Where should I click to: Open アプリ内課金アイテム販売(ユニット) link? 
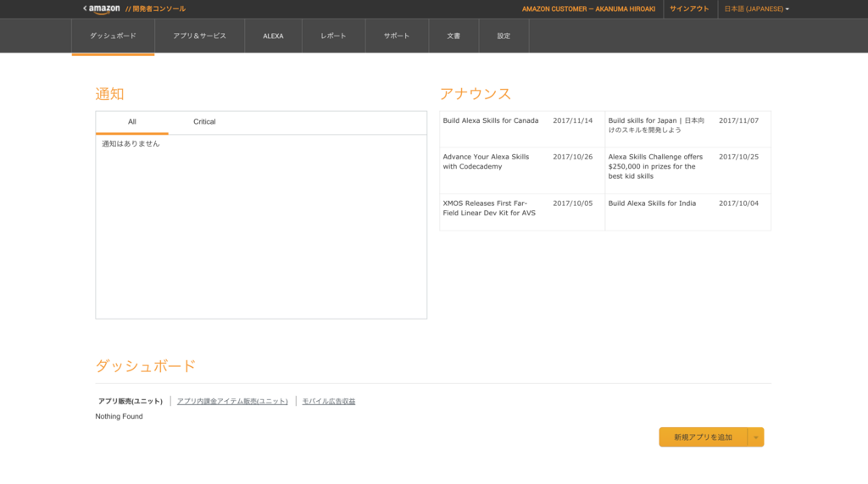[x=232, y=401]
